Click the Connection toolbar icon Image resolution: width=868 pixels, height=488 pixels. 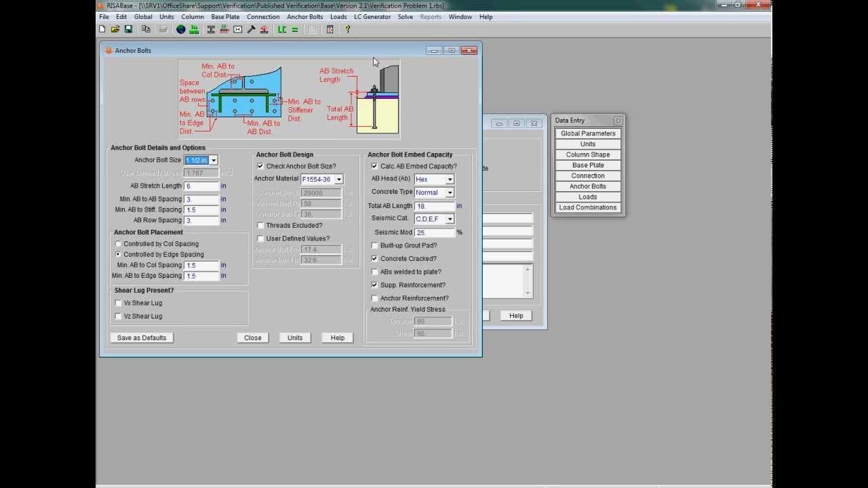(x=238, y=29)
